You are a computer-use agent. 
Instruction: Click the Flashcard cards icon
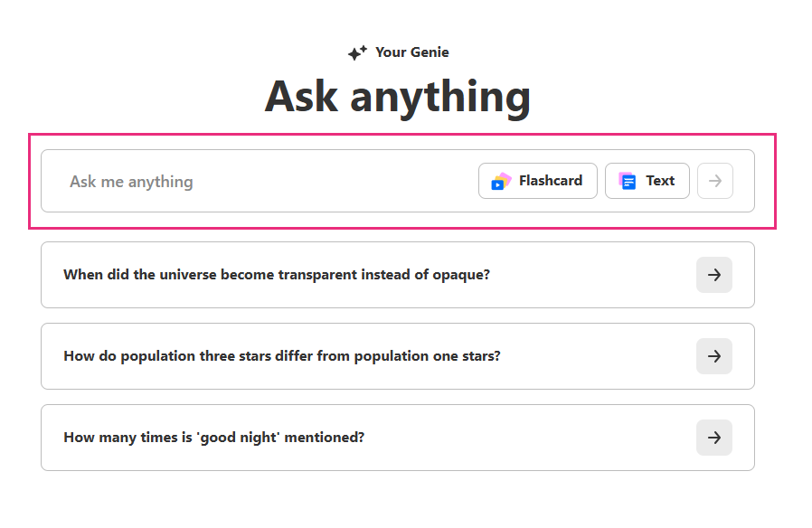(501, 181)
